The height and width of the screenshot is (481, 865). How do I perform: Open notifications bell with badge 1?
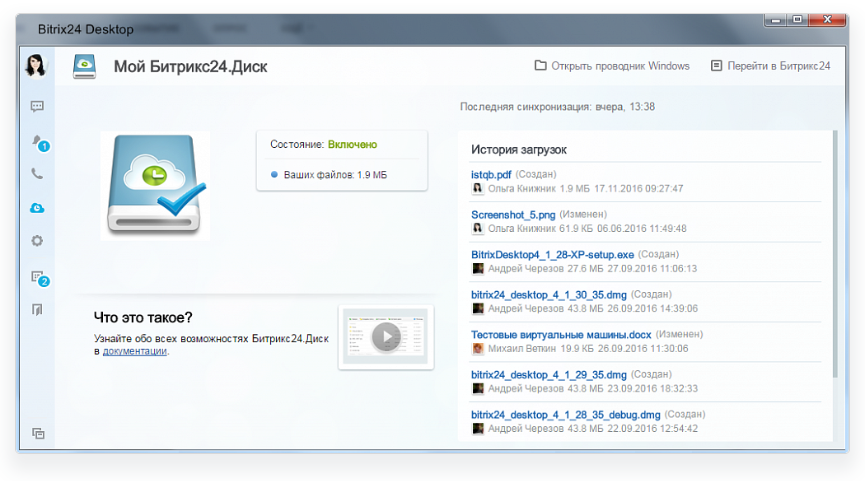pos(40,142)
